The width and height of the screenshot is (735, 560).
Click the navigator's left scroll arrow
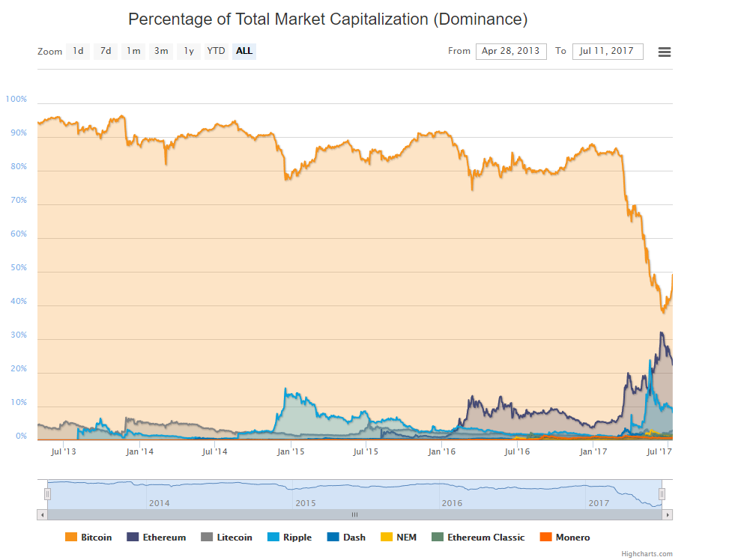40,515
